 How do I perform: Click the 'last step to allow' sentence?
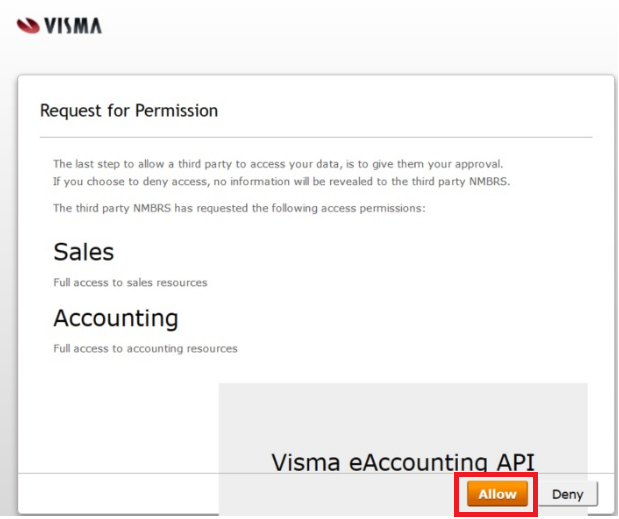pos(278,164)
